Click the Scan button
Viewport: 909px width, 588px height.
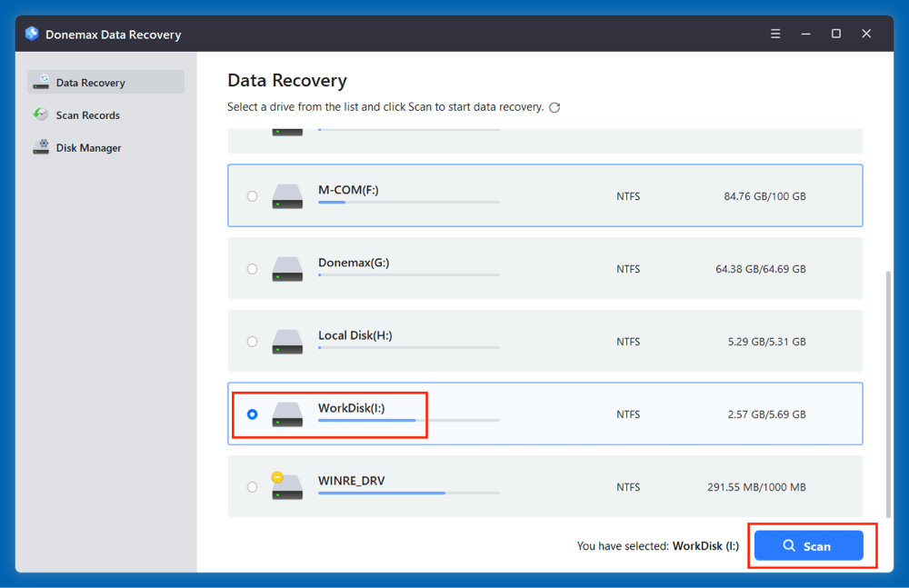(x=808, y=545)
